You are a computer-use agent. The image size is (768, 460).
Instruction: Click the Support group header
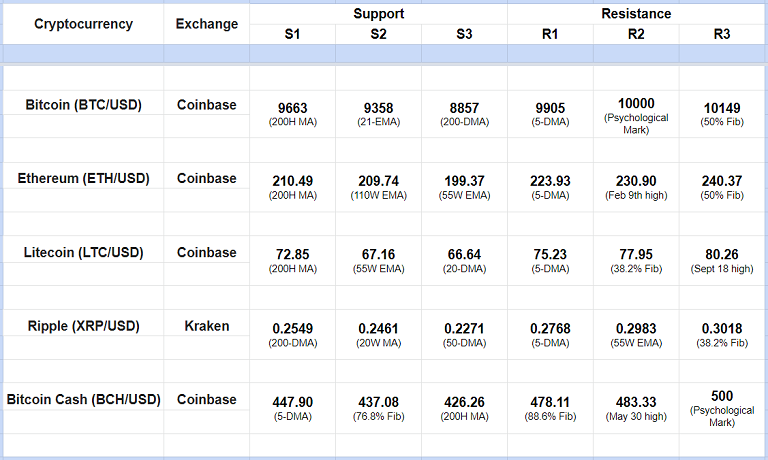[378, 14]
